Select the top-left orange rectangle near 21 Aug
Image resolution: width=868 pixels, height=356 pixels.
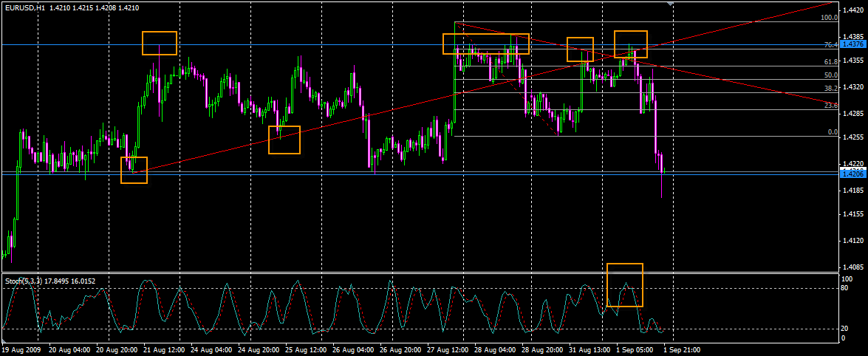pos(160,43)
